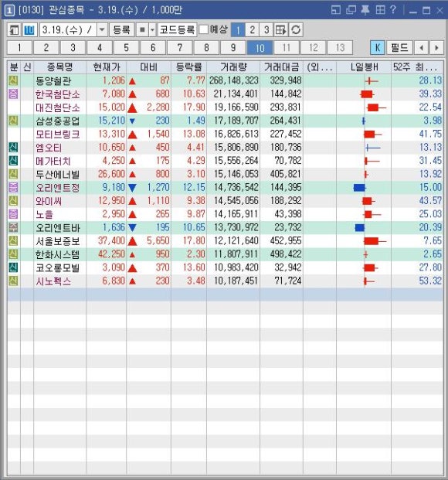The width and height of the screenshot is (448, 480).
Task: Select view mode 1 toggle button
Action: (238, 30)
